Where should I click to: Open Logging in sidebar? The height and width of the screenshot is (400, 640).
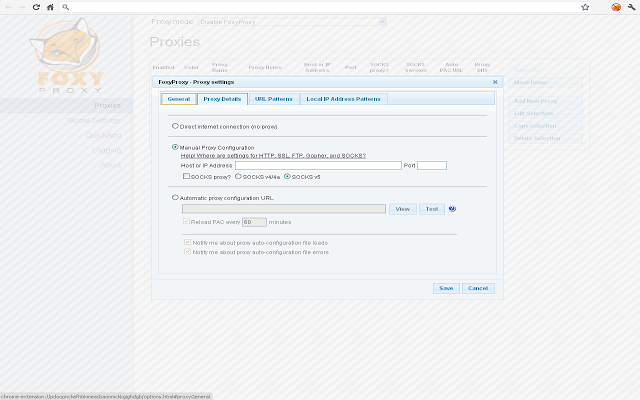click(x=107, y=150)
